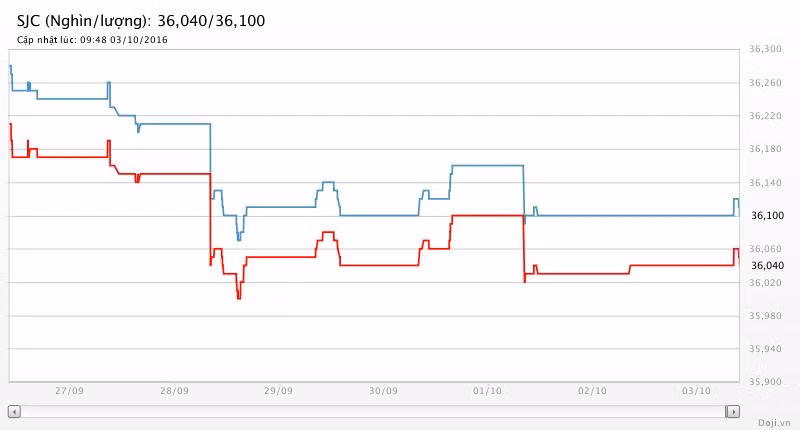The width and height of the screenshot is (800, 430).
Task: Open the Doji.vn watermark link
Action: point(773,422)
